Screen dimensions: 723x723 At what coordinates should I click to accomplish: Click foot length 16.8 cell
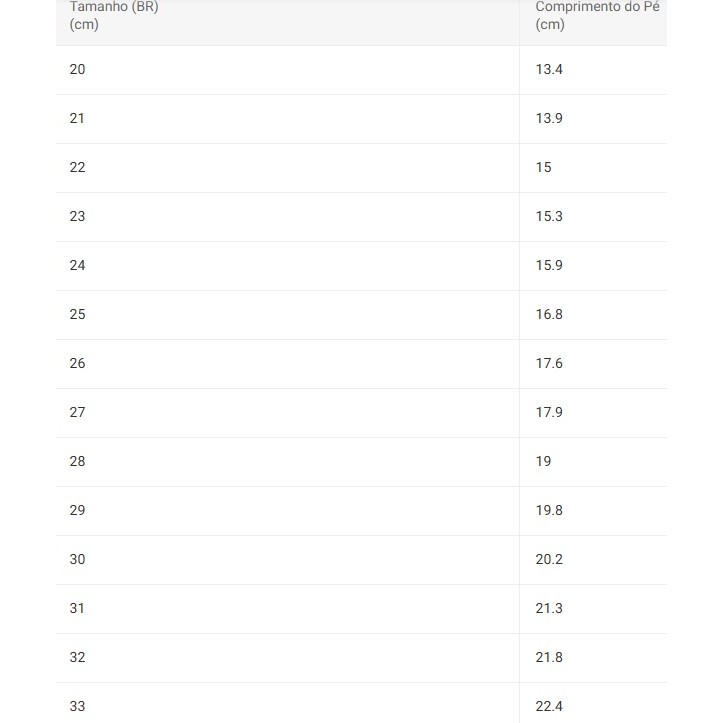click(549, 314)
